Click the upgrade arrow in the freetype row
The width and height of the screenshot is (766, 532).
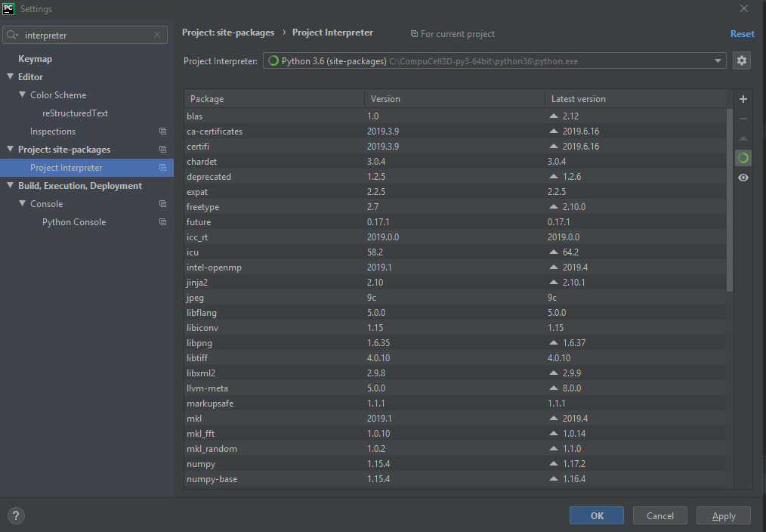(554, 206)
